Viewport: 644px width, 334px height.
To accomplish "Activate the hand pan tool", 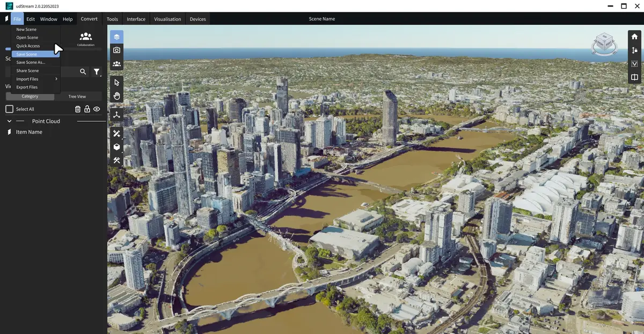I will click(116, 97).
